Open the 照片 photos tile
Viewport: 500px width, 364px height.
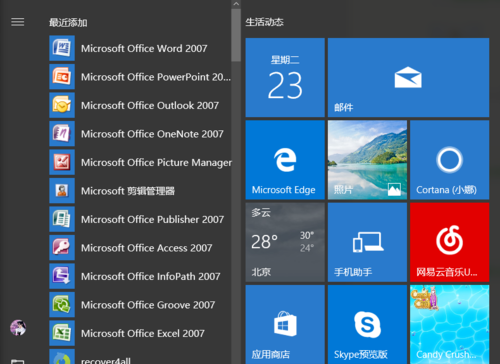point(367,160)
